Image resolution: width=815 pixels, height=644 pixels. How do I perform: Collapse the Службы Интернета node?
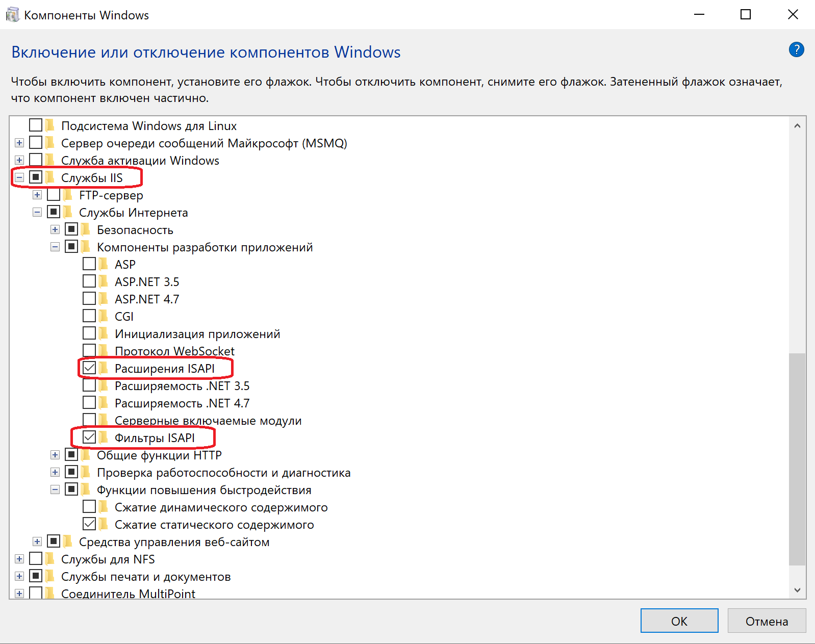(x=37, y=213)
